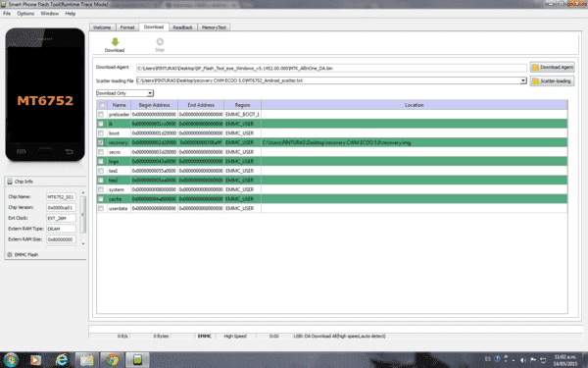Click the End Address column header
588x368 pixels.
tap(201, 105)
